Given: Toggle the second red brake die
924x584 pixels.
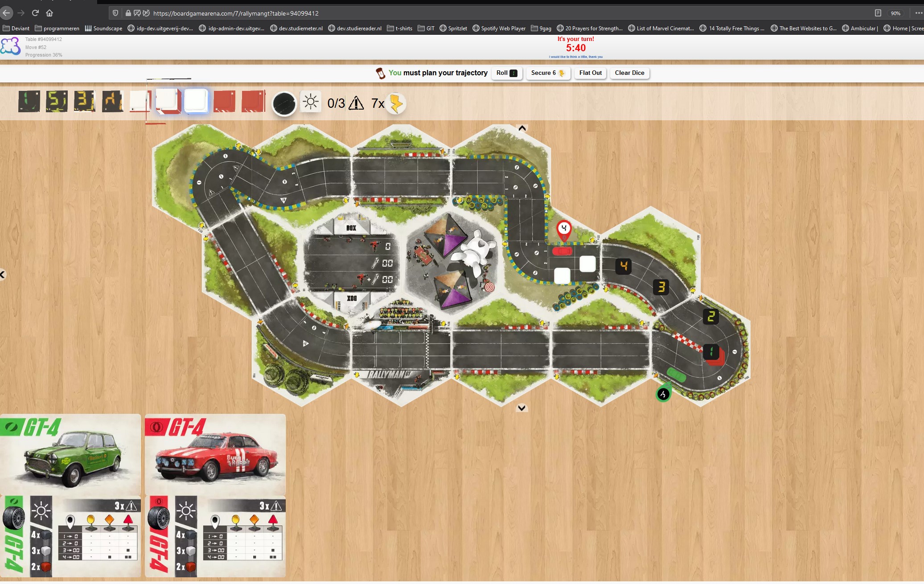Looking at the screenshot, I should [x=253, y=102].
